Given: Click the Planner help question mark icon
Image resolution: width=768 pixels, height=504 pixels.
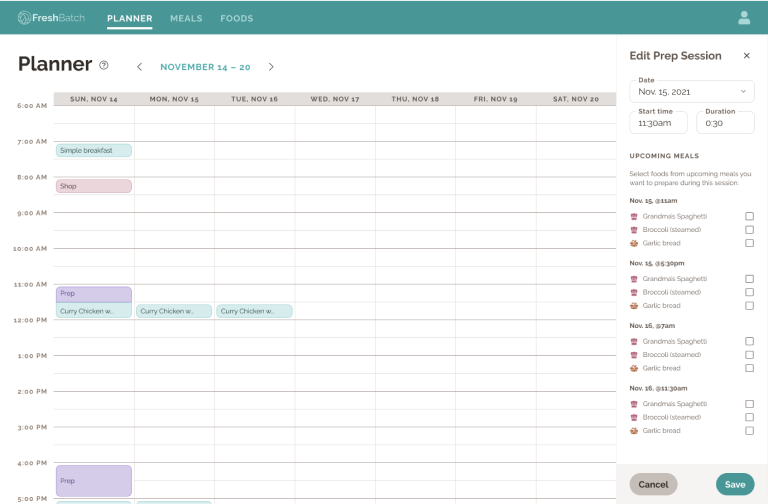Looking at the screenshot, I should click(x=104, y=66).
